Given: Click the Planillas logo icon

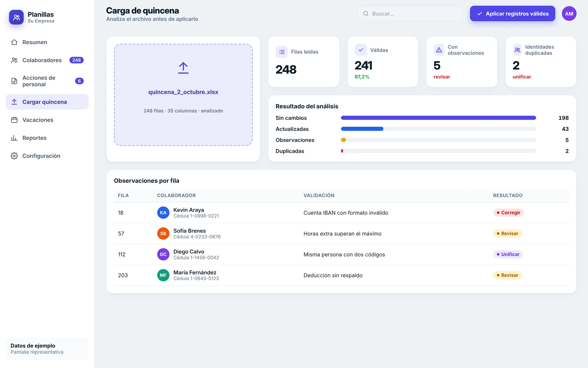Looking at the screenshot, I should 16,17.
